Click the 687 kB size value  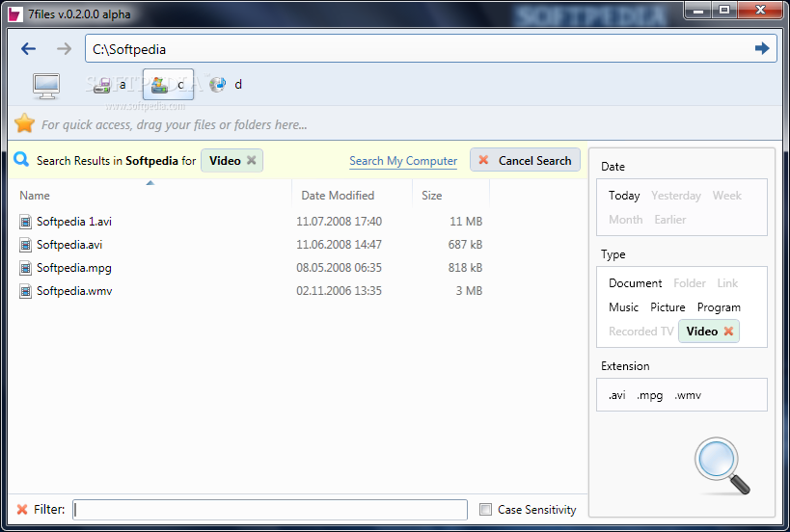pos(465,245)
